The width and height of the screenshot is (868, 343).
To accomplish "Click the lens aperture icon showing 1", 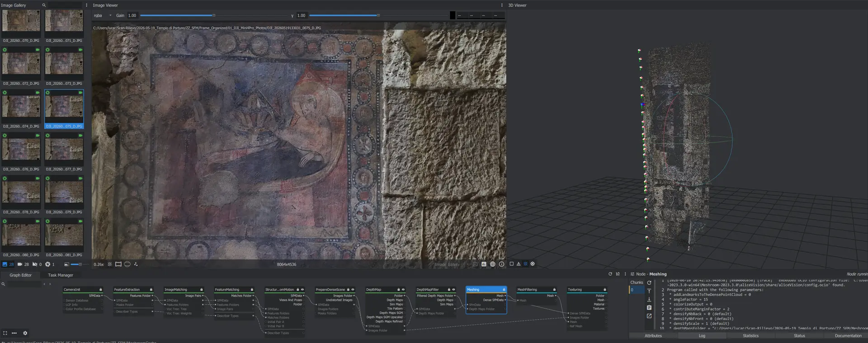I will point(47,264).
